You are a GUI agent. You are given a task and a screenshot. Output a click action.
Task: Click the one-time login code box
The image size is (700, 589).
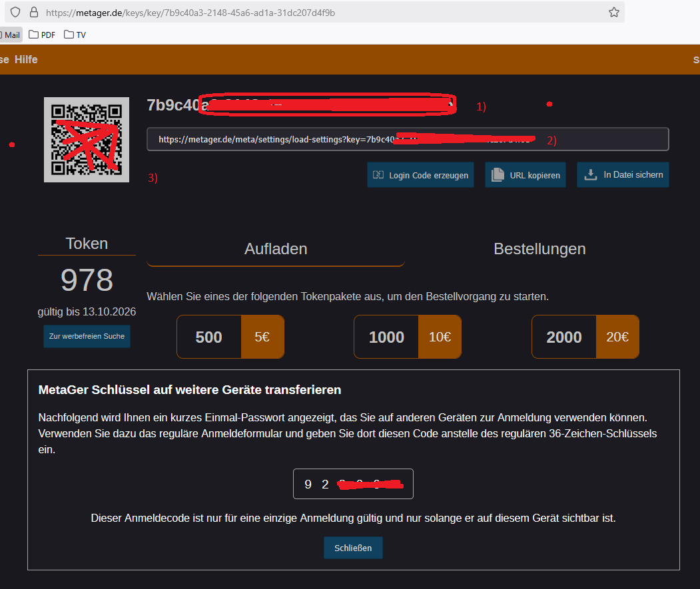353,484
